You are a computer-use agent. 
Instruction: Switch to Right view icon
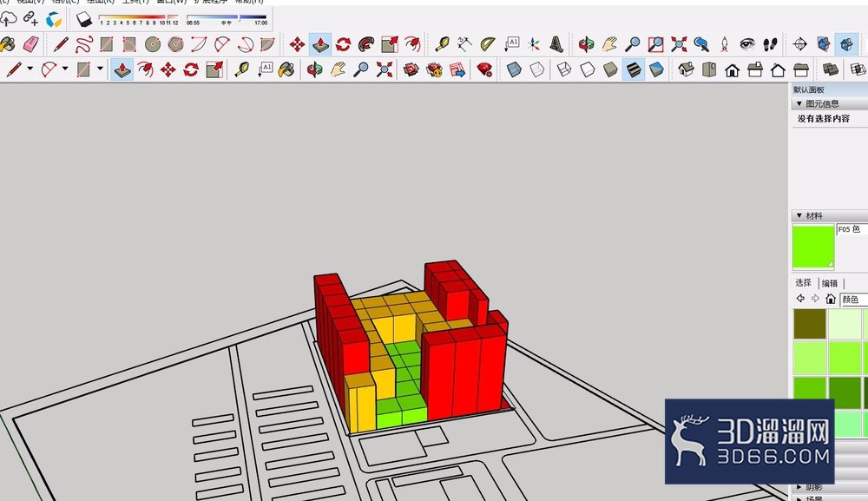point(755,69)
